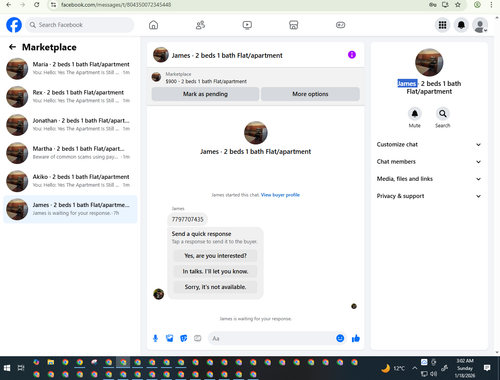Choose a GIF from the GIF icon
Viewport: 500px width, 380px height.
[x=198, y=338]
